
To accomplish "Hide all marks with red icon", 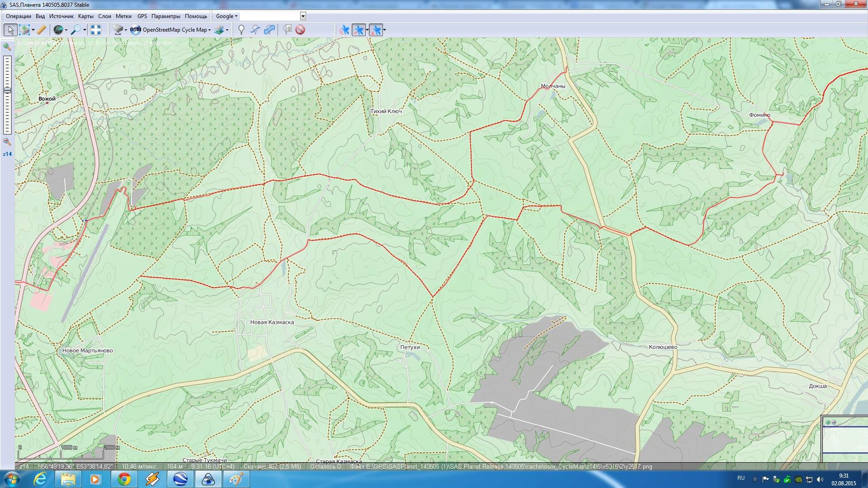I will (x=300, y=30).
